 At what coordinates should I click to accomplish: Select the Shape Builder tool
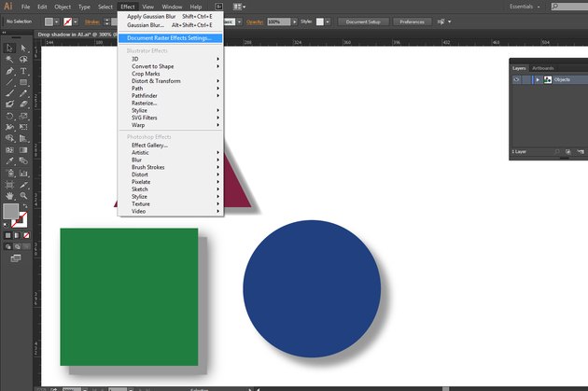click(9, 138)
